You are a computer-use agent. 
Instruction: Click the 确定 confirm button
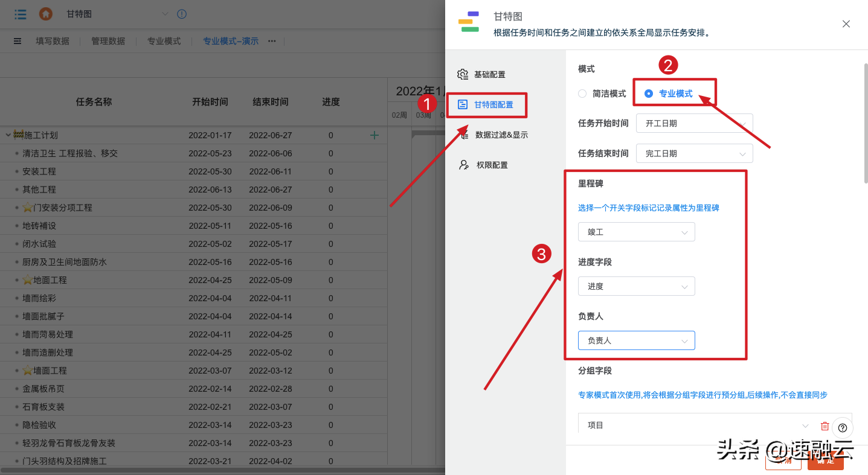point(825,461)
